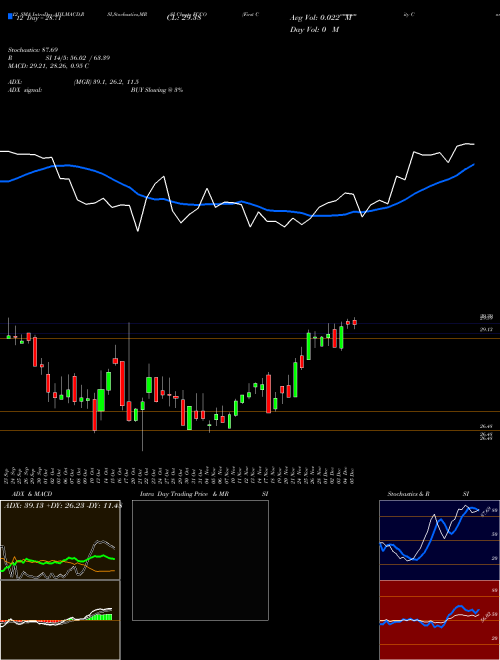This screenshot has width=500, height=660.
Task: Open the blue-background Stochastics mini chart
Action: tap(439, 540)
